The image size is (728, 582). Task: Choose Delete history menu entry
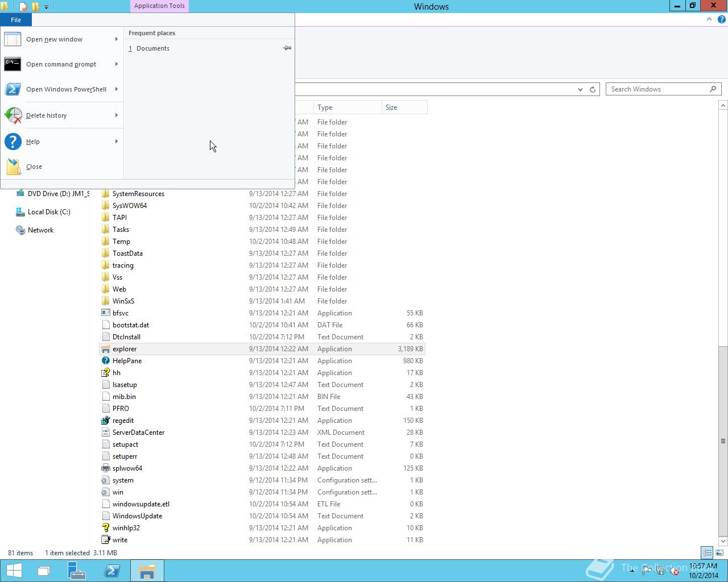point(62,115)
